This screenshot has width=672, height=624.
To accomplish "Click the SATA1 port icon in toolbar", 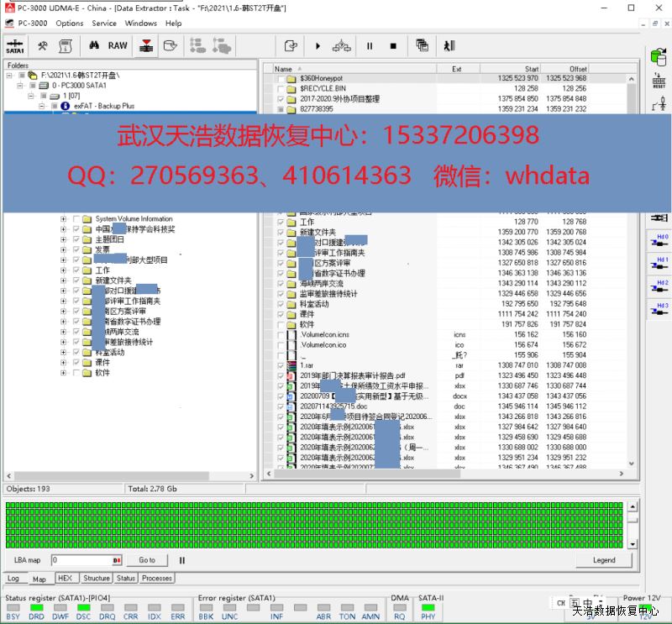I will [x=15, y=46].
